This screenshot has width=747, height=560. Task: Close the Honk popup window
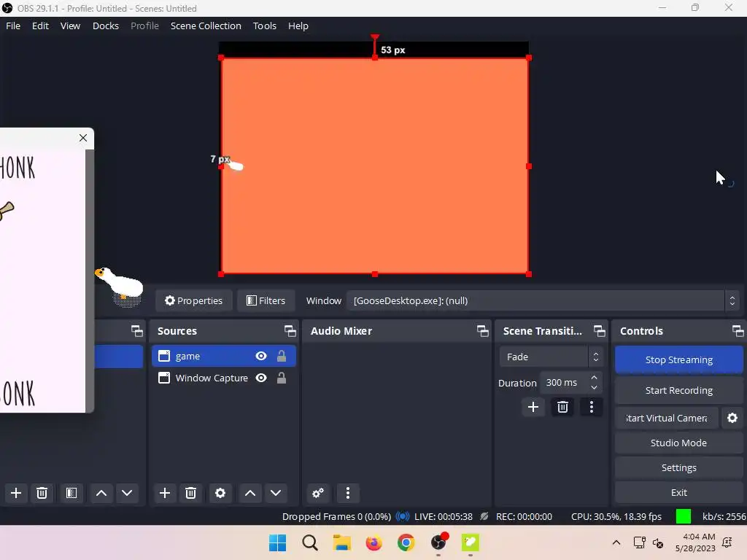tap(83, 138)
